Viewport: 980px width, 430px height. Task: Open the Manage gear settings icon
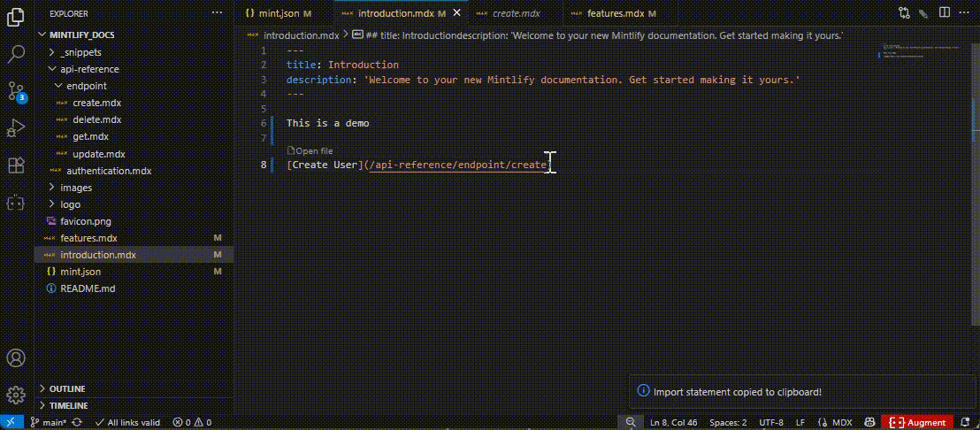[x=16, y=395]
